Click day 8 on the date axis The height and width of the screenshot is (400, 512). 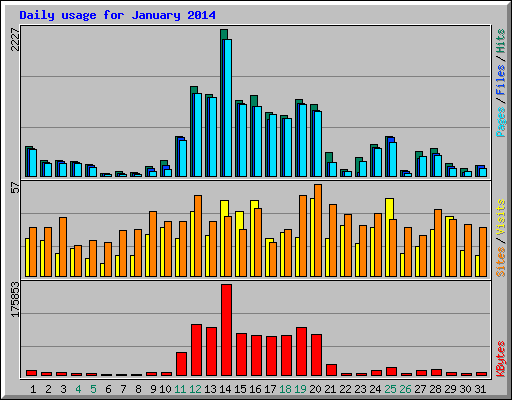[138, 389]
